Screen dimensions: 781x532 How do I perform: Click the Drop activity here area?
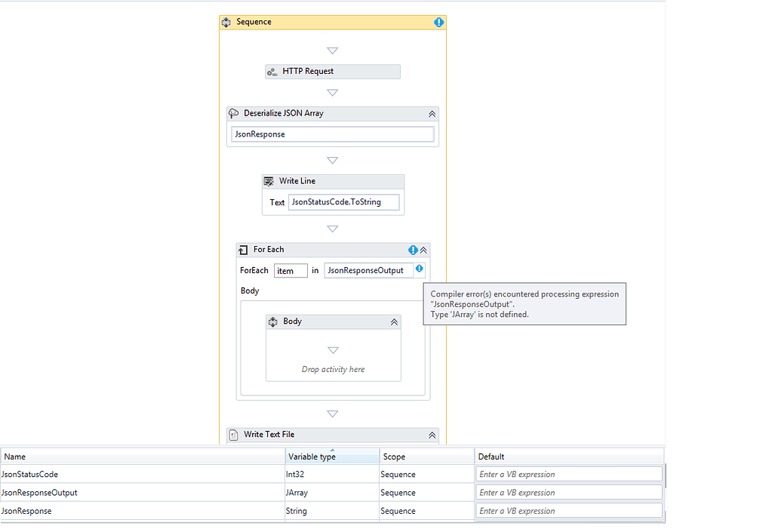[333, 369]
